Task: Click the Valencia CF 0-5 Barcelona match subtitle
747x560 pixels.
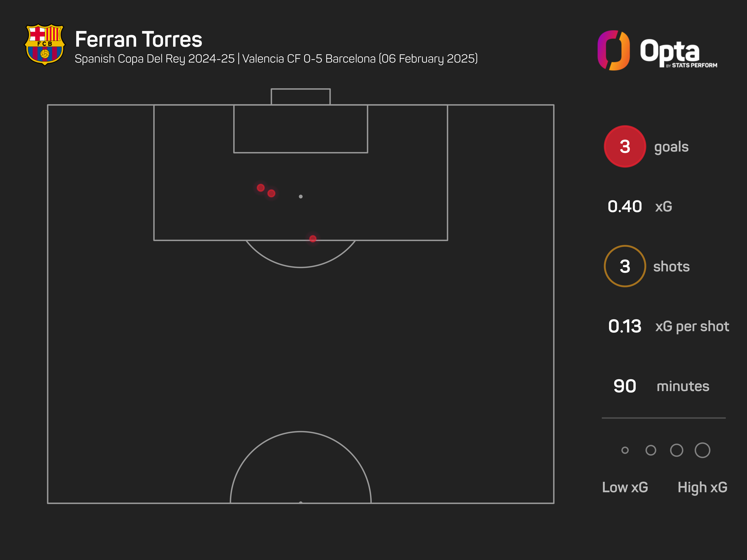Action: 360,59
